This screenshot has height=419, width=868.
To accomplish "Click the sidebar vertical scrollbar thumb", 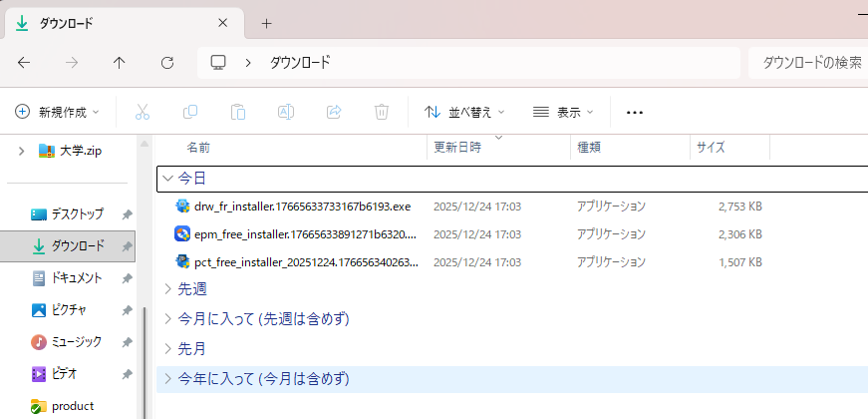I will click(145, 363).
